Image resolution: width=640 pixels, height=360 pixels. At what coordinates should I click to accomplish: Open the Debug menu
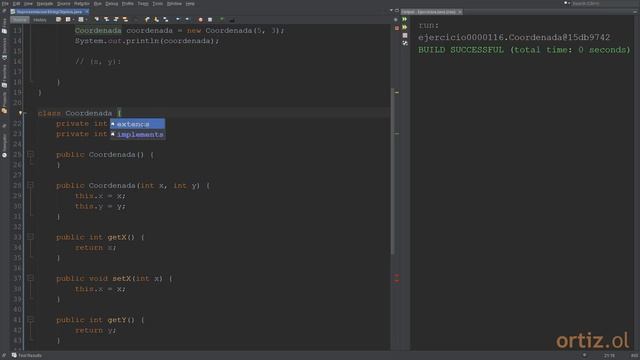click(111, 3)
